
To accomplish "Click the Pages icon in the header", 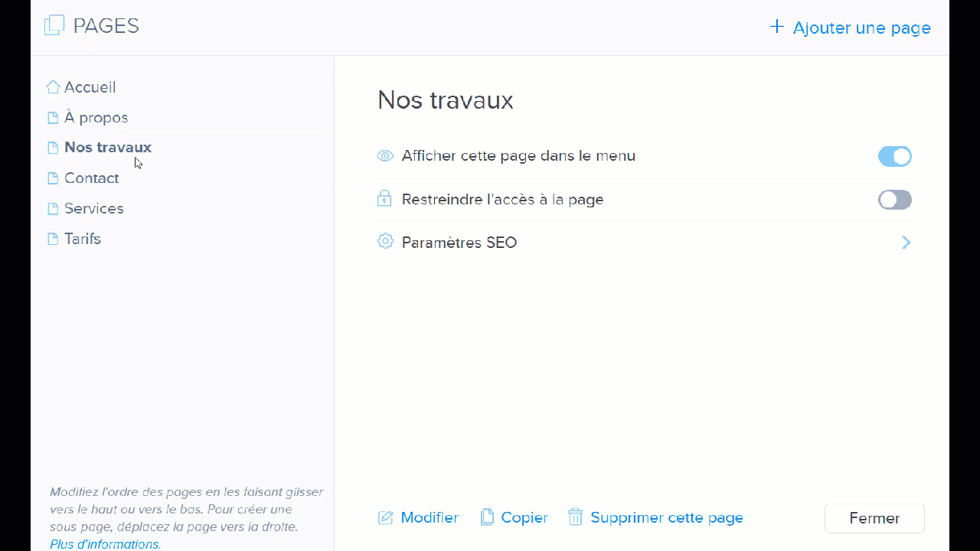I will (54, 26).
